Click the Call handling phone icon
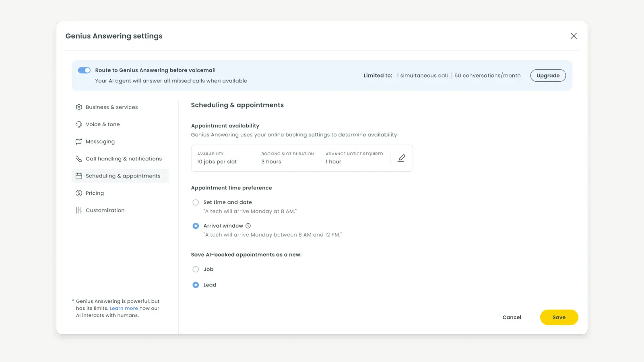Screen dimensions: 644x362 point(79,159)
